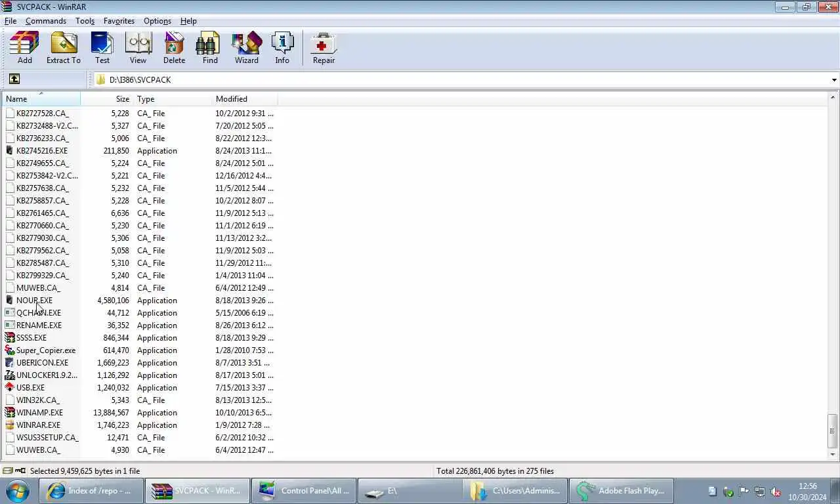
Task: Click the status bar drive/key icon
Action: [14, 471]
